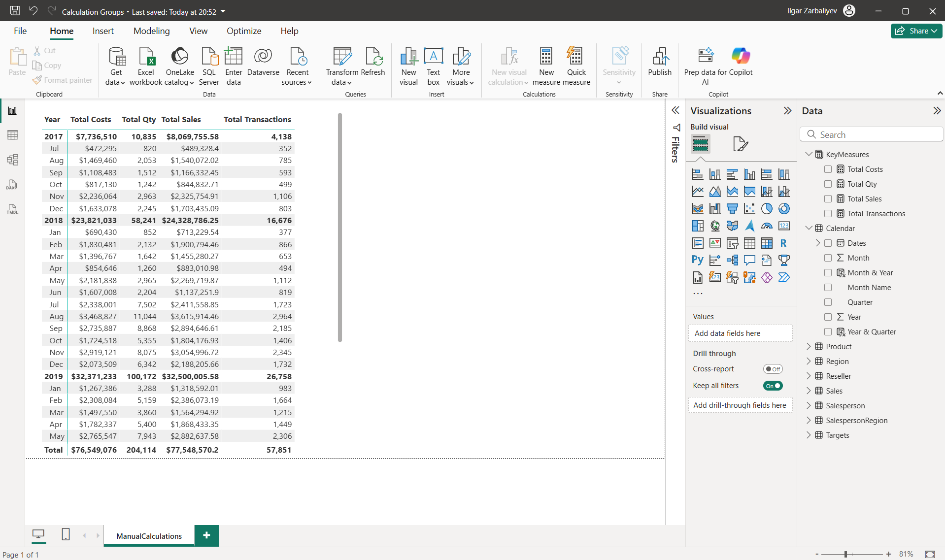Add a new report page

pos(206,535)
